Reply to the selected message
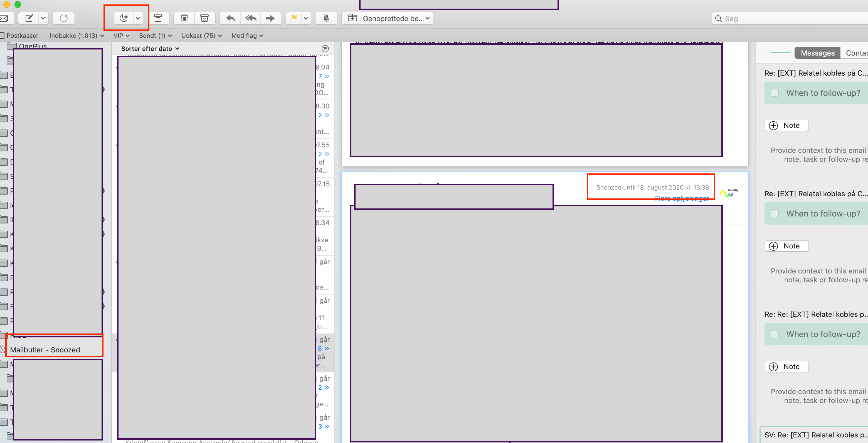The height and width of the screenshot is (443, 868). [230, 18]
